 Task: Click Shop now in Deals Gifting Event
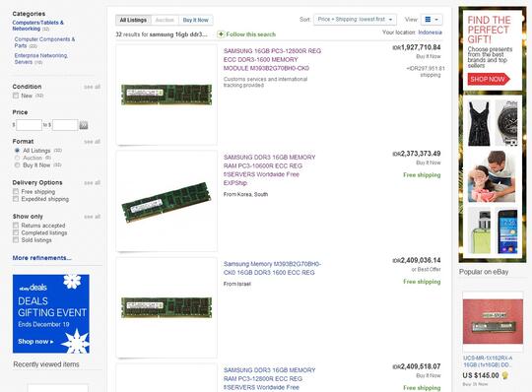[35, 342]
